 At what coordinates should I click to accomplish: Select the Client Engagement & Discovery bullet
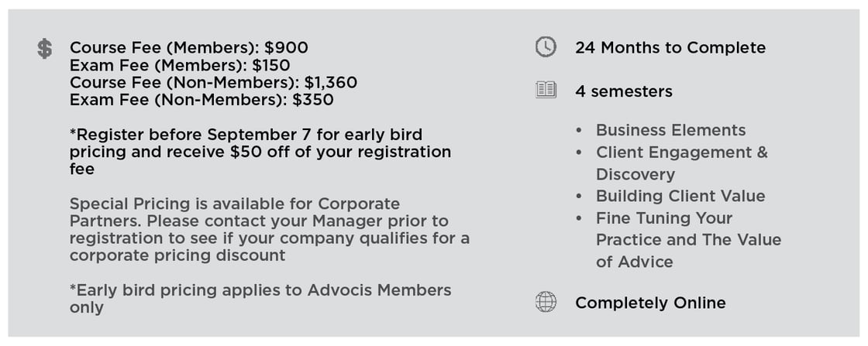pos(681,163)
